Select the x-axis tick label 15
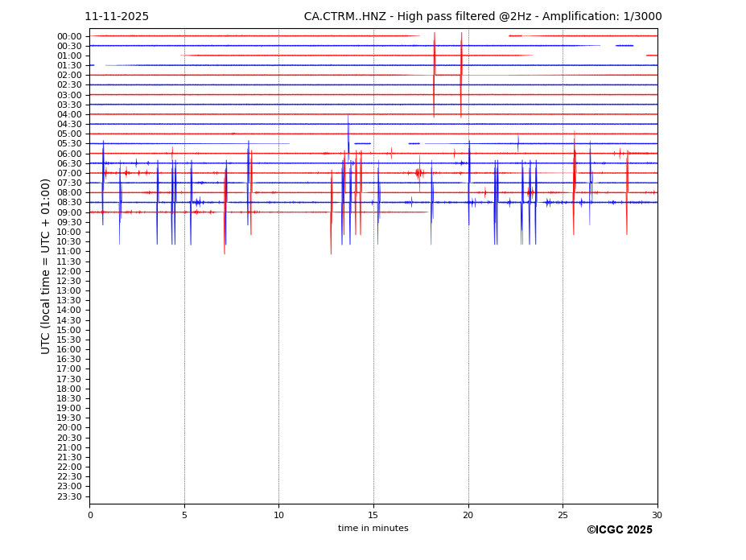Image resolution: width=746 pixels, height=560 pixels. coord(373,515)
